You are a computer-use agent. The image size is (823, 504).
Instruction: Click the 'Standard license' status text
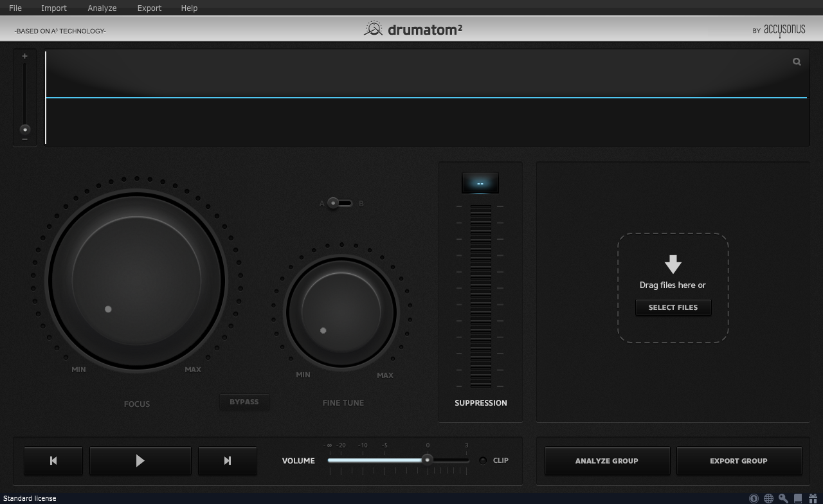coord(30,498)
